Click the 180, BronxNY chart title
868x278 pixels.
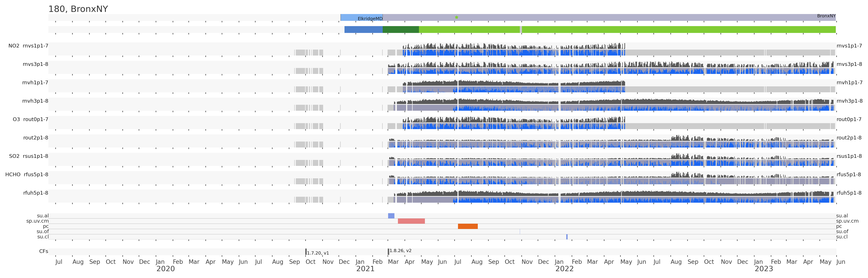[x=78, y=9]
